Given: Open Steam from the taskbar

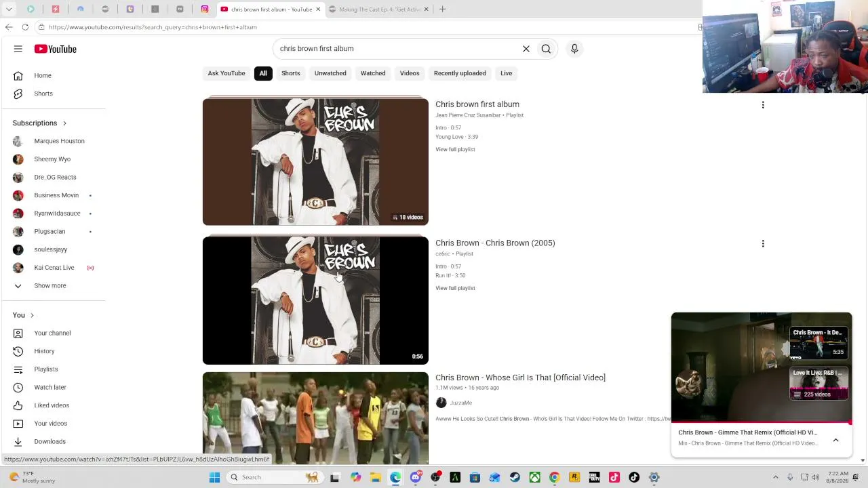Looking at the screenshot, I should click(x=515, y=477).
